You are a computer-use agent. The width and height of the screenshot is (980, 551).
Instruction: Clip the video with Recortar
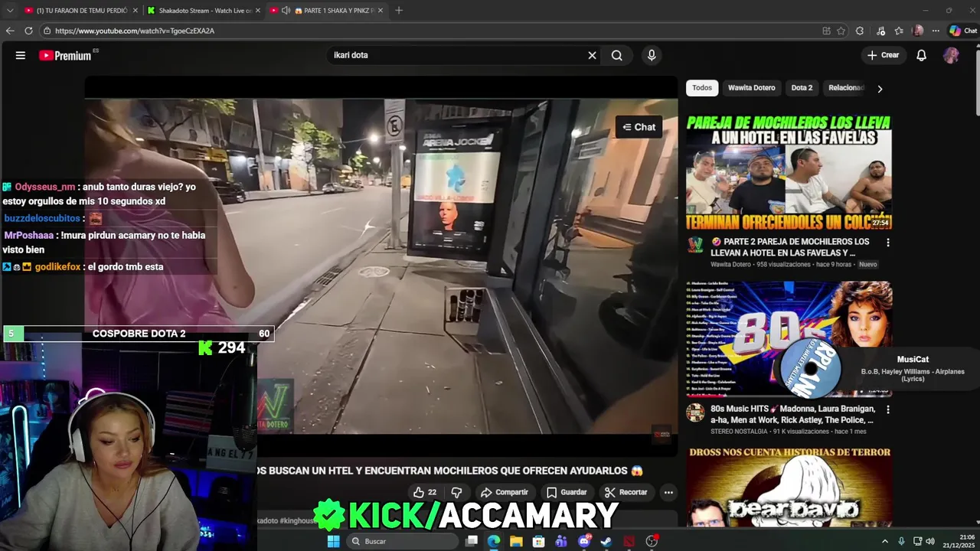tap(626, 492)
